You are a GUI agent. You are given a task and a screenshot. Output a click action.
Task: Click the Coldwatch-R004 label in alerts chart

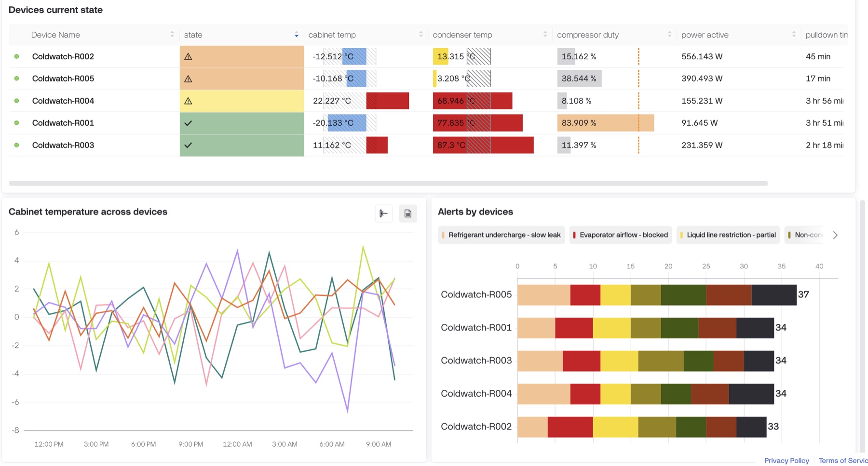click(476, 394)
